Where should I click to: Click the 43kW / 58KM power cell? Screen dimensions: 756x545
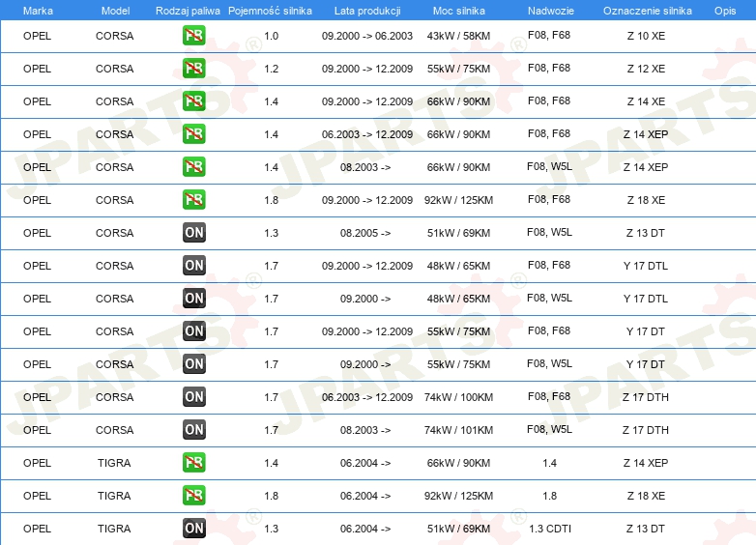click(458, 36)
